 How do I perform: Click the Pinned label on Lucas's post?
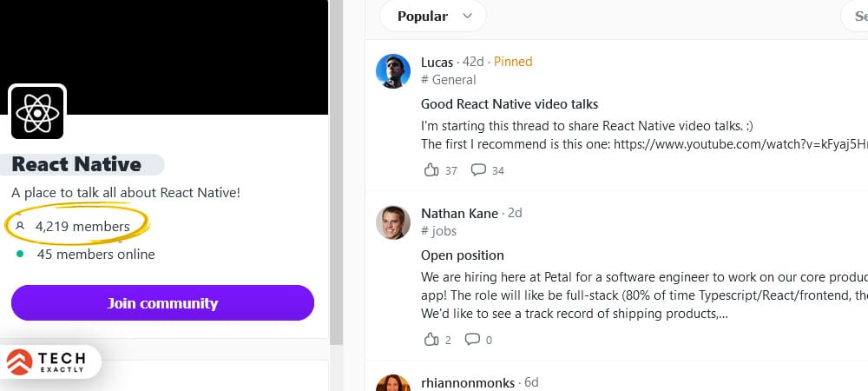(x=513, y=62)
